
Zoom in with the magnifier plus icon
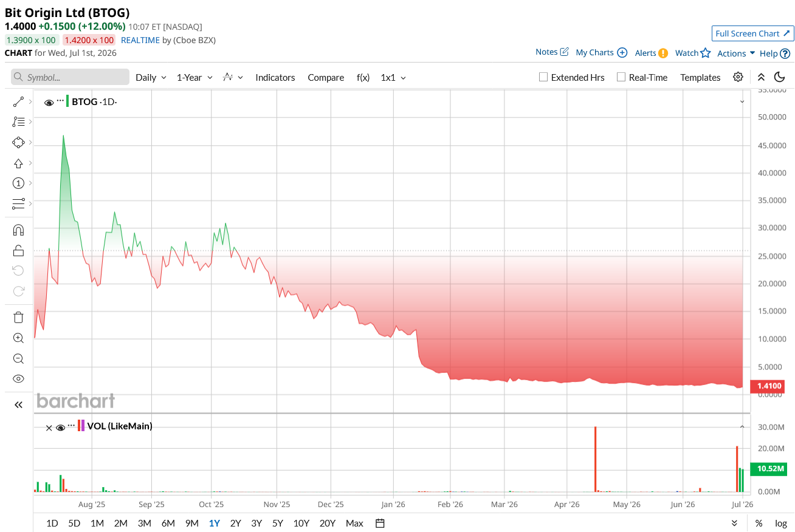18,338
